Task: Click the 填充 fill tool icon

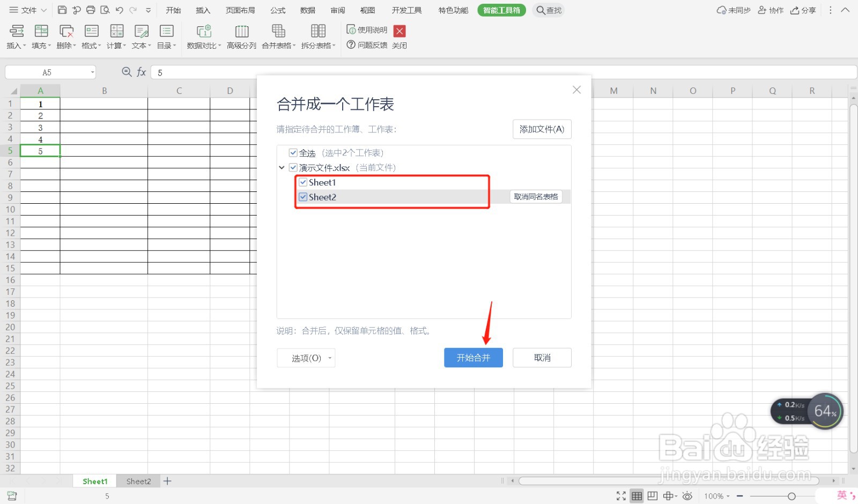Action: [x=41, y=31]
